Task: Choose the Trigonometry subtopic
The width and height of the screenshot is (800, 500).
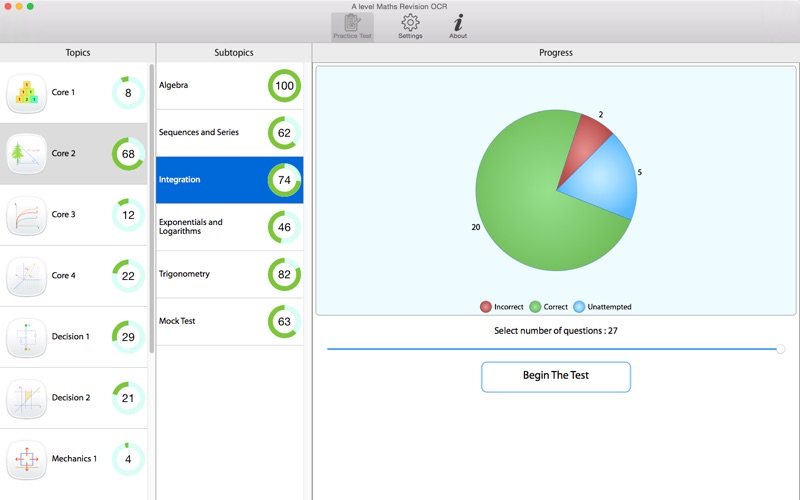Action: 230,274
